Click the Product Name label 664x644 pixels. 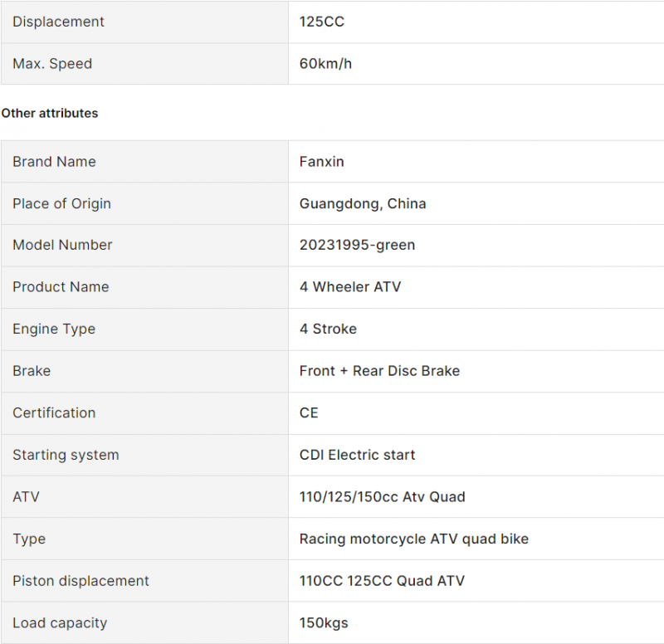pyautogui.click(x=61, y=287)
